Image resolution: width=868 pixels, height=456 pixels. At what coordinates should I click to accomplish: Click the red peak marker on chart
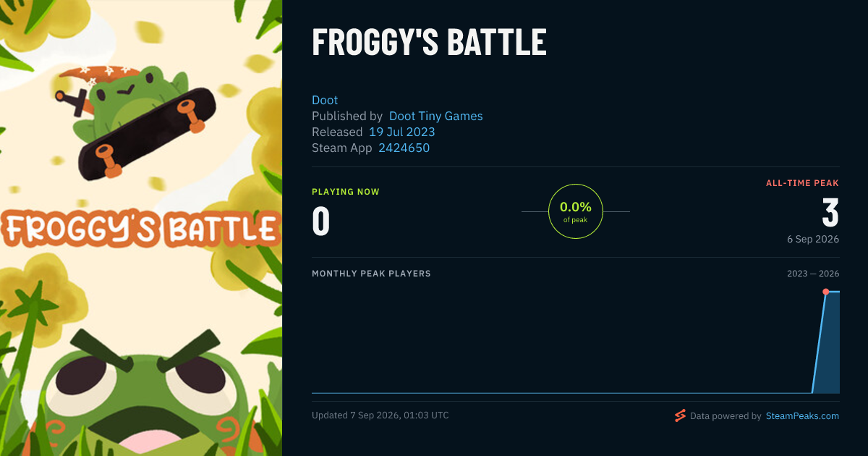coord(825,292)
